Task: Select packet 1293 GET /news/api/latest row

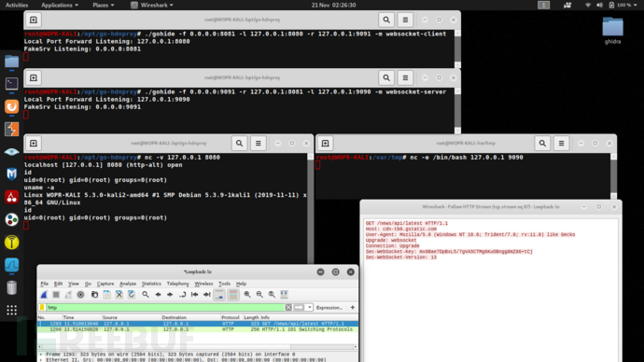Action: [198, 324]
